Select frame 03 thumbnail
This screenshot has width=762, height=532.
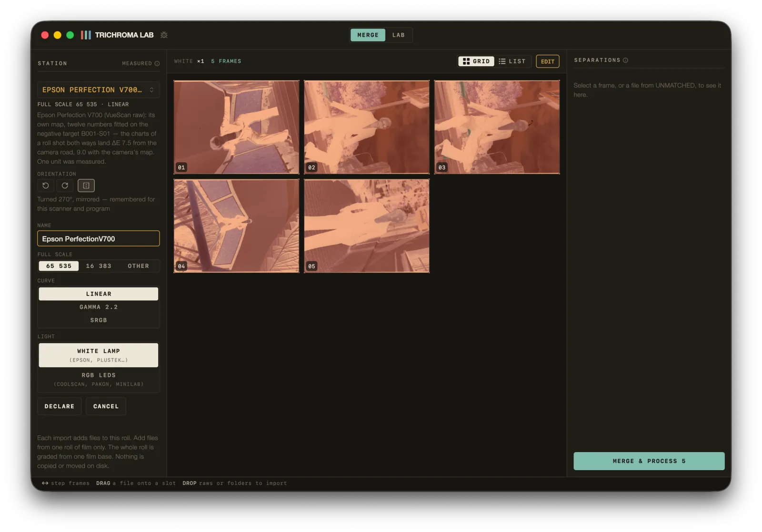click(497, 127)
